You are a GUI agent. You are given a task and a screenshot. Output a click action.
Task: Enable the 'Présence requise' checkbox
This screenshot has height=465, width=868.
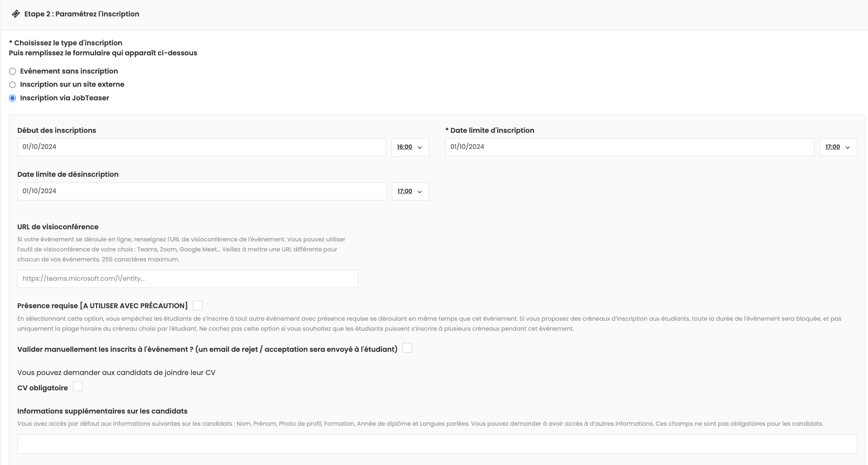(198, 306)
